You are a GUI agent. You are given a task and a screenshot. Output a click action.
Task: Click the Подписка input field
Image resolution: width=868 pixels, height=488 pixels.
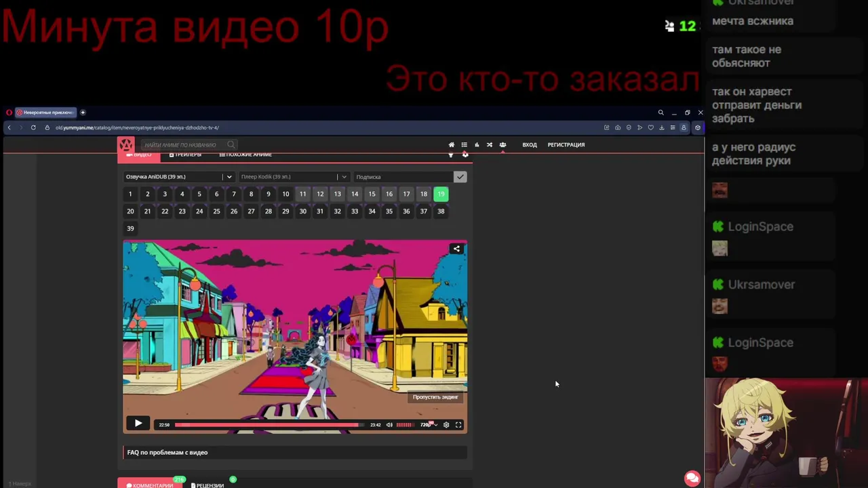(403, 177)
